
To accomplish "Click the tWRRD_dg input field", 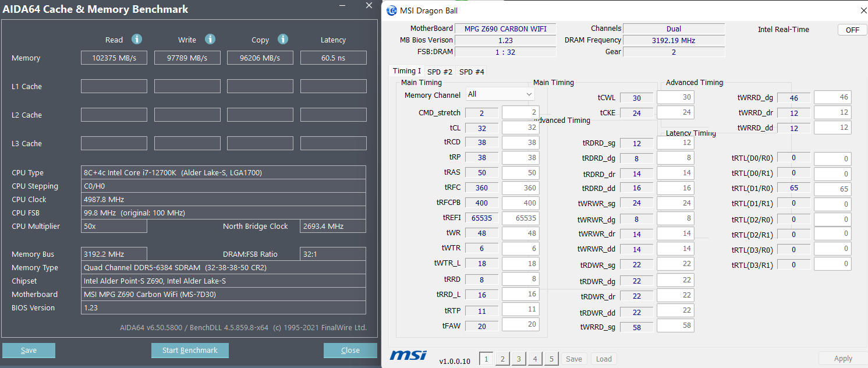I will 832,97.
